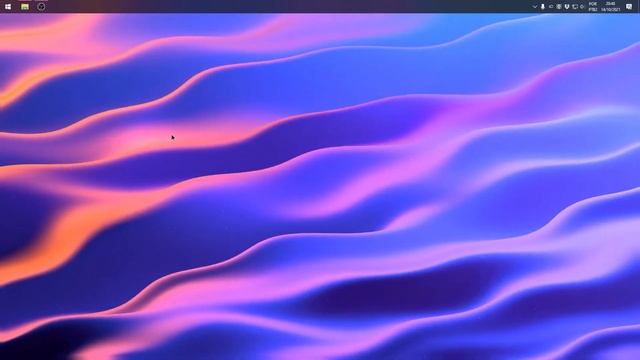640x360 pixels.
Task: Open the clock and date calendar flyout
Action: 610,7
